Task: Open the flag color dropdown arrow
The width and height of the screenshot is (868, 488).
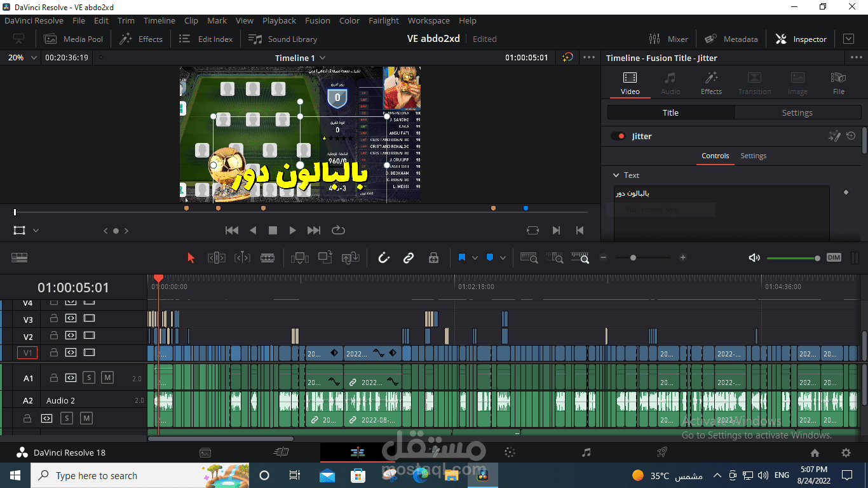Action: (475, 258)
